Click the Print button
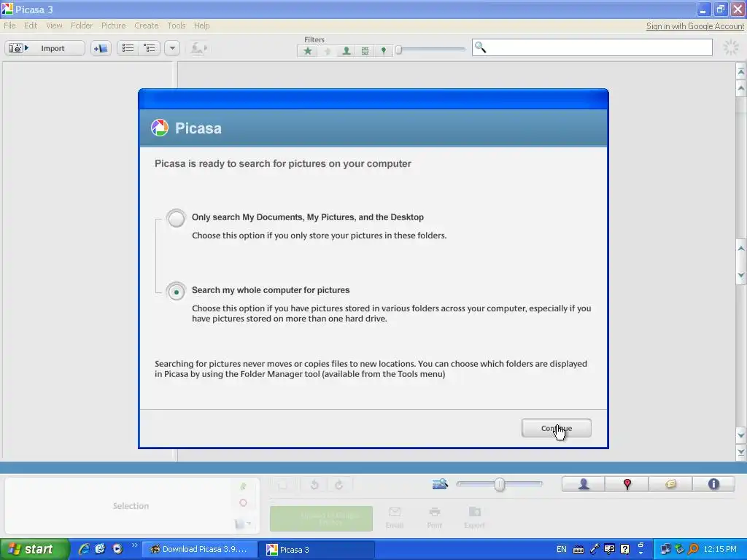 [x=435, y=518]
